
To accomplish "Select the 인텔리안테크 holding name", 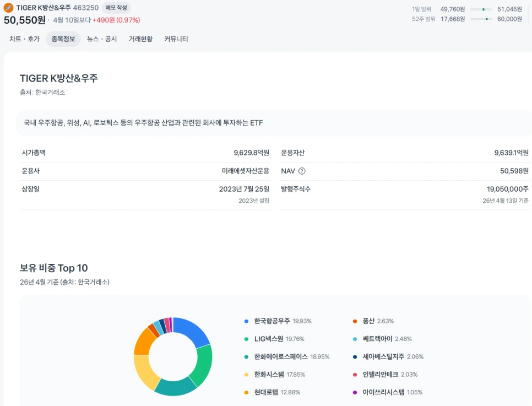I will pyautogui.click(x=381, y=375).
